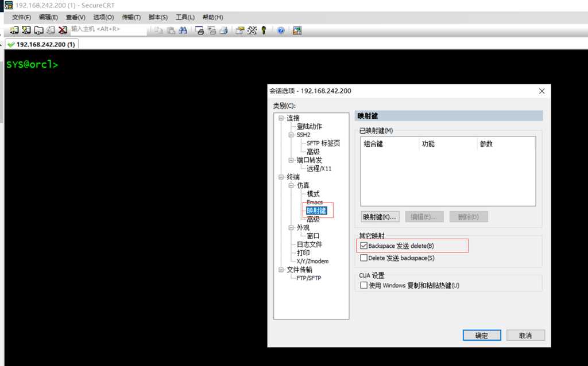Select the 192.168.242.200 (1) session tab
The width and height of the screenshot is (588, 366).
point(41,44)
